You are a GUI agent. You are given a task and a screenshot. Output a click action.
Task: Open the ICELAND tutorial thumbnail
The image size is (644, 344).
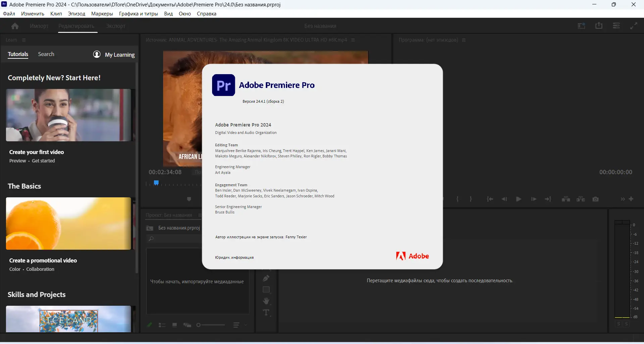(68, 319)
